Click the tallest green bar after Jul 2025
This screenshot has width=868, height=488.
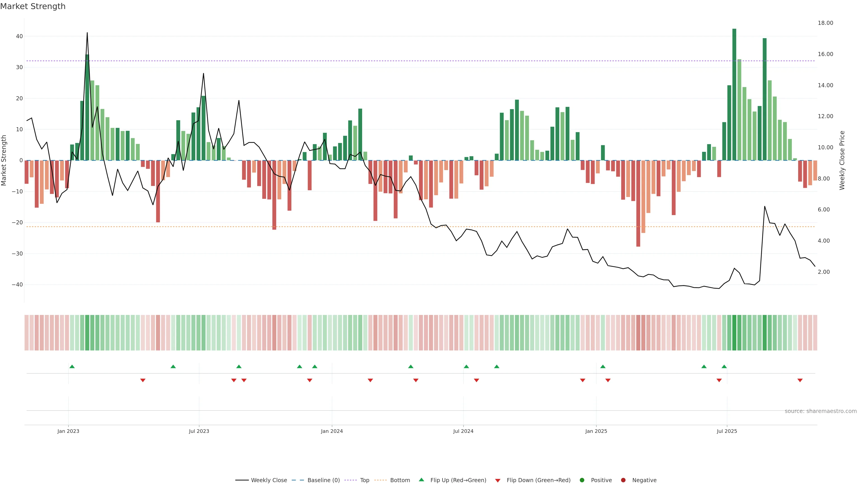tap(734, 94)
